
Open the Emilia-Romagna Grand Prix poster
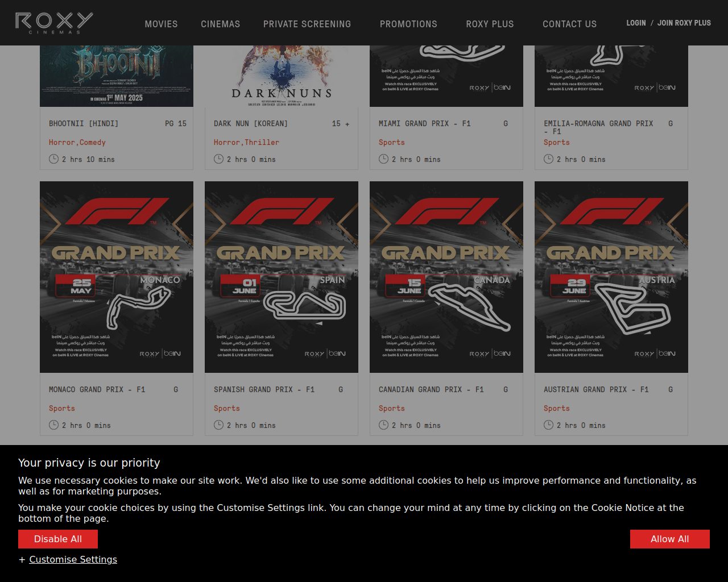click(611, 76)
